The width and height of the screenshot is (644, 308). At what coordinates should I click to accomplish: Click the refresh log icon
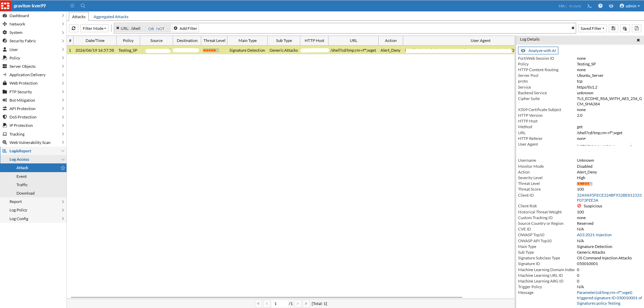coord(74,29)
